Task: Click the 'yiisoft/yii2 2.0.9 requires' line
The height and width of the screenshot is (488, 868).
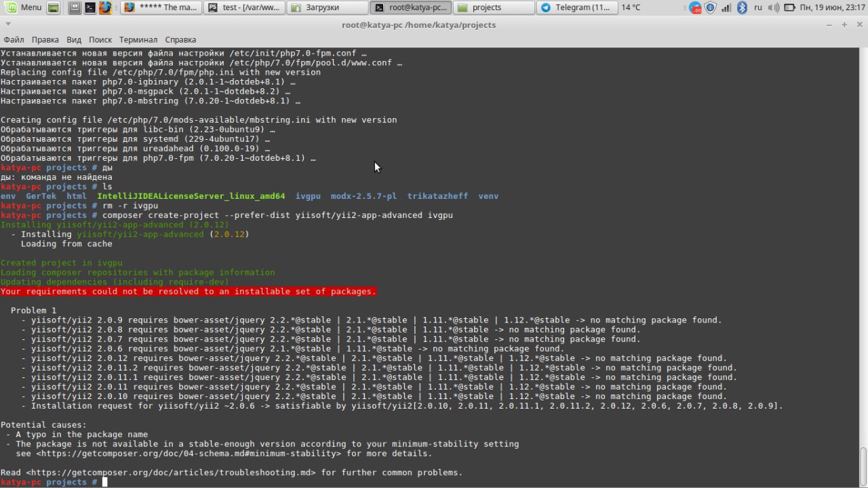Action: point(372,320)
